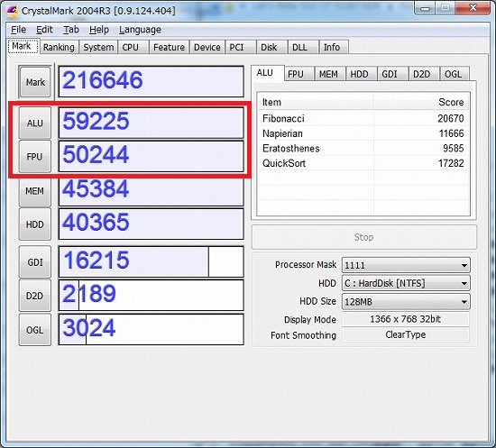Run the HDD benchmark
Image resolution: width=496 pixels, height=448 pixels.
point(35,224)
